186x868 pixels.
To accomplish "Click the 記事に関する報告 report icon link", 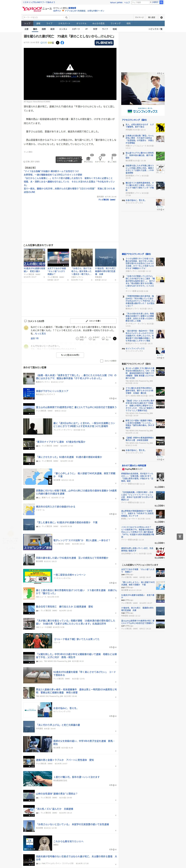I will [x=32, y=161].
